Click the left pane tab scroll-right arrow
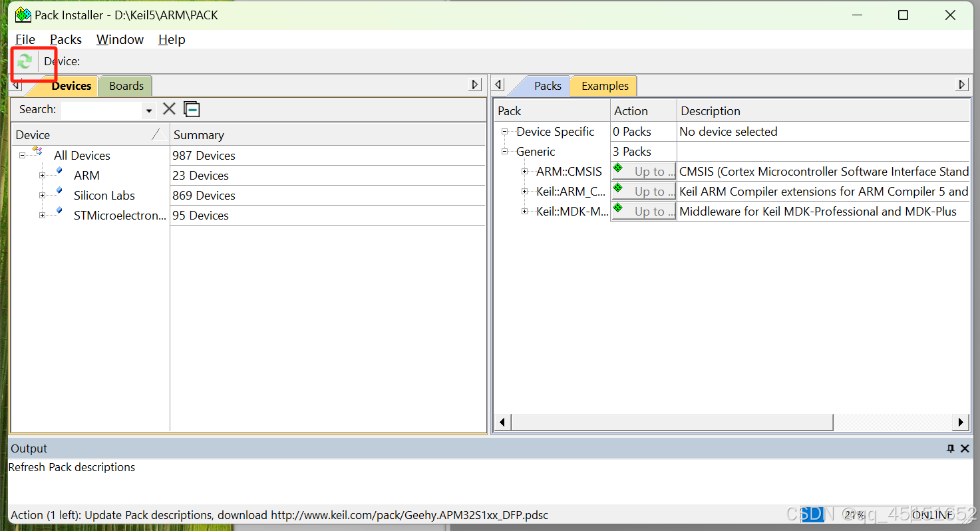The width and height of the screenshot is (980, 531). [475, 85]
